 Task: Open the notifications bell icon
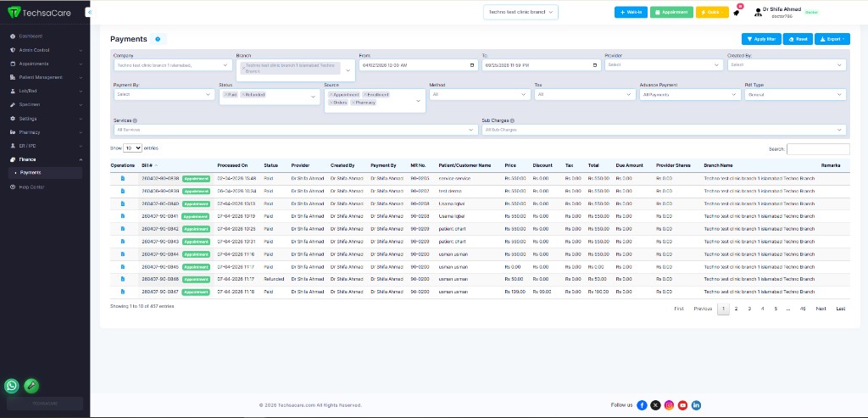(737, 13)
